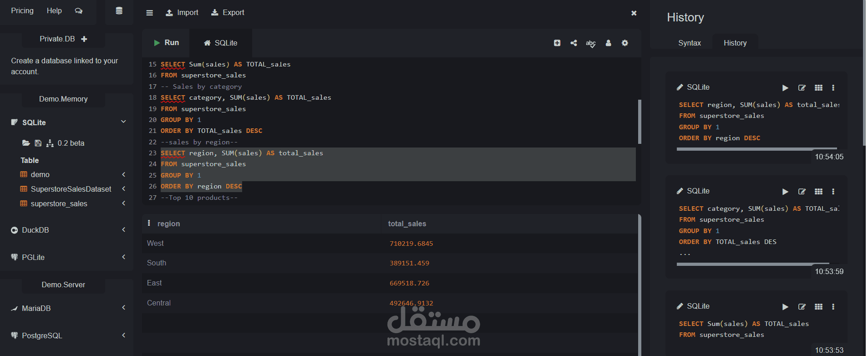This screenshot has height=356, width=868.
Task: Run the SQL query
Action: tap(166, 43)
